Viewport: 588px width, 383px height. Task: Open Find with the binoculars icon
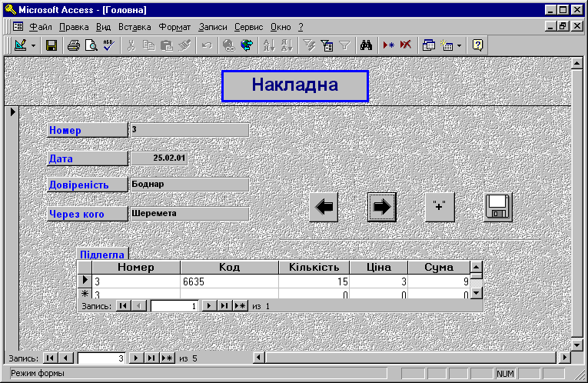pos(367,45)
